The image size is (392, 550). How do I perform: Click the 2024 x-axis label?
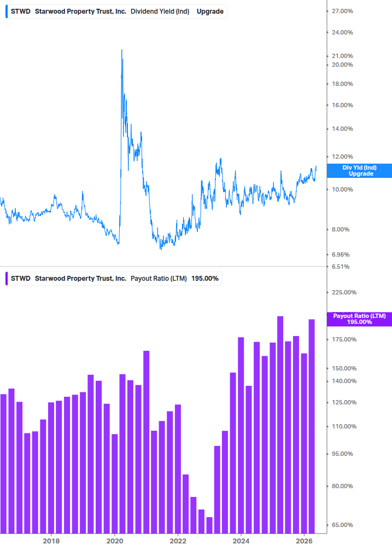pos(241,541)
